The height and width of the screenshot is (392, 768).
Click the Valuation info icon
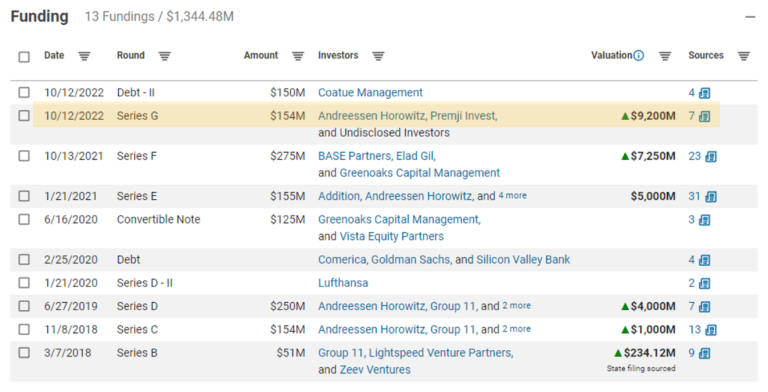click(x=639, y=56)
